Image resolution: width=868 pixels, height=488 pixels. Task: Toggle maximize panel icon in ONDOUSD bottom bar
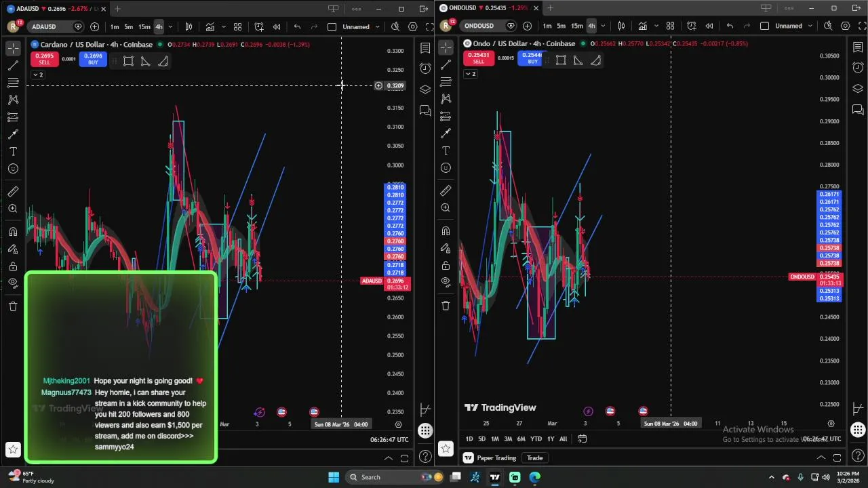(837, 457)
